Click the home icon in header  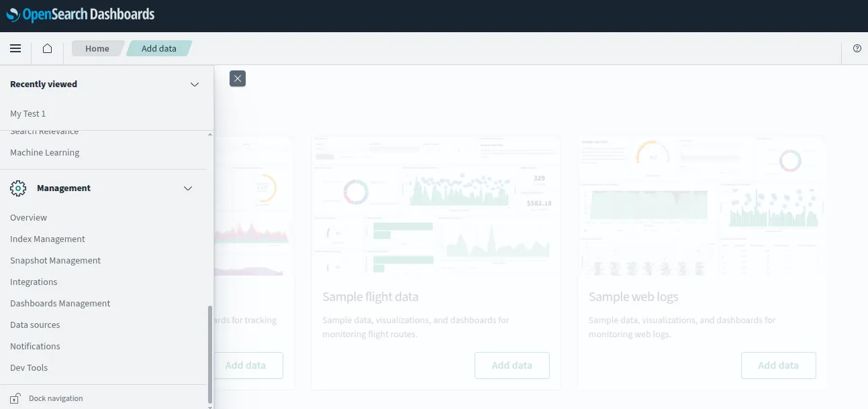pyautogui.click(x=47, y=48)
